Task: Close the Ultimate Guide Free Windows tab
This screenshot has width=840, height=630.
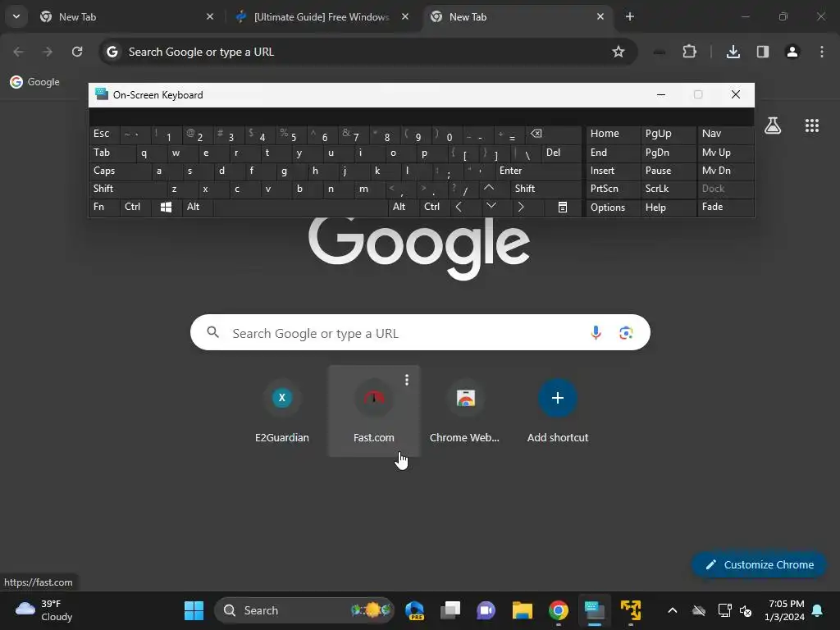Action: click(x=405, y=16)
